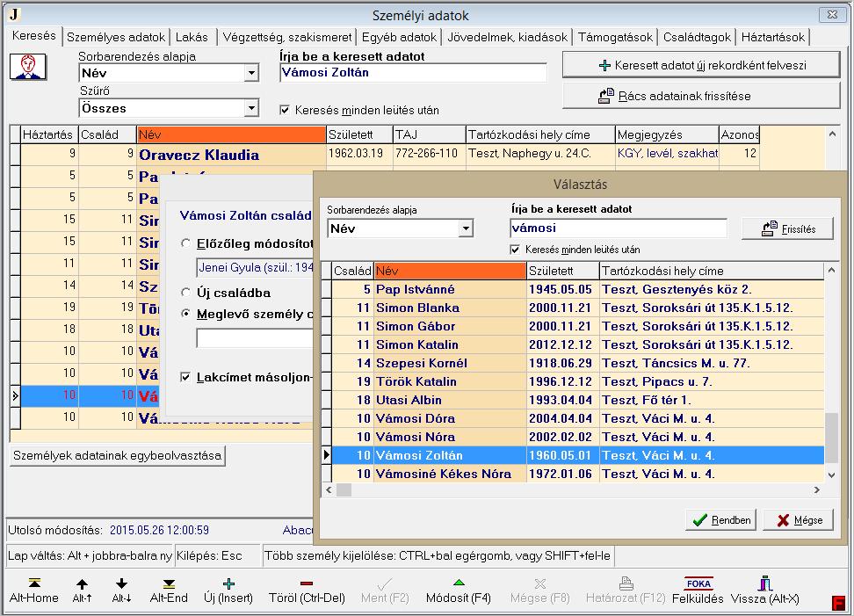Click the grayed Határozat (F12) printer icon

[626, 591]
